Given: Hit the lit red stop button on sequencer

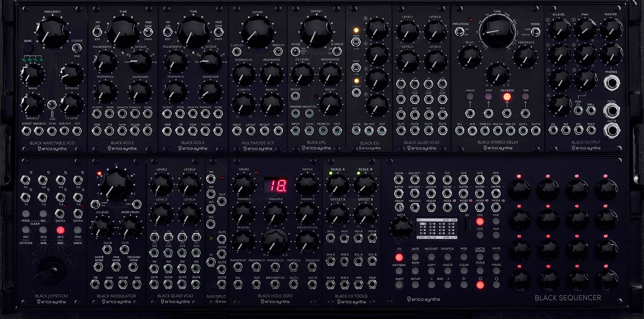Looking at the screenshot, I should [x=480, y=285].
